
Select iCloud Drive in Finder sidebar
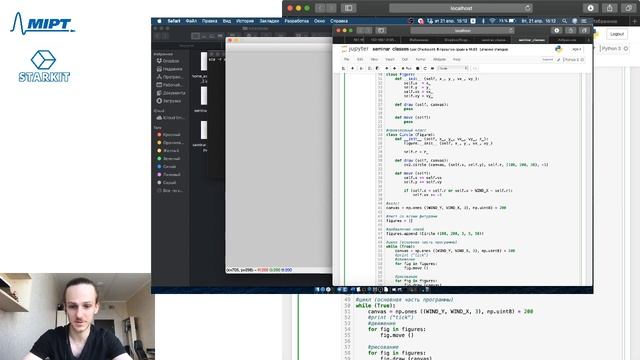[170, 118]
